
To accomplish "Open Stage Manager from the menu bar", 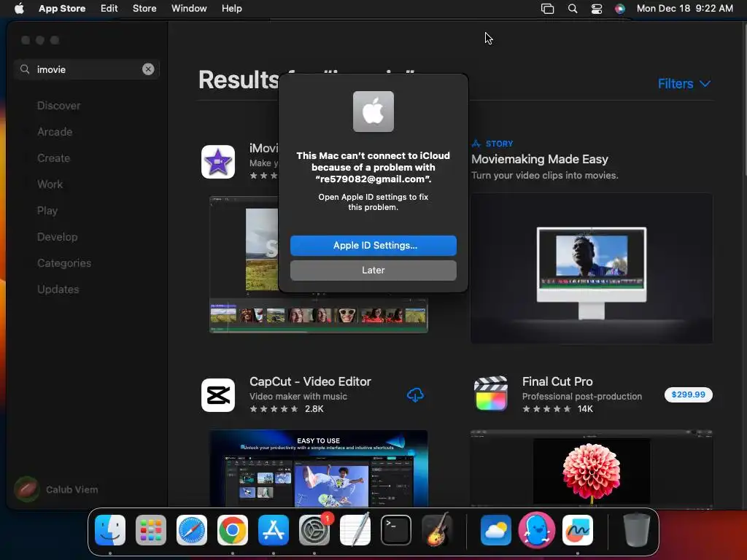I will click(547, 8).
